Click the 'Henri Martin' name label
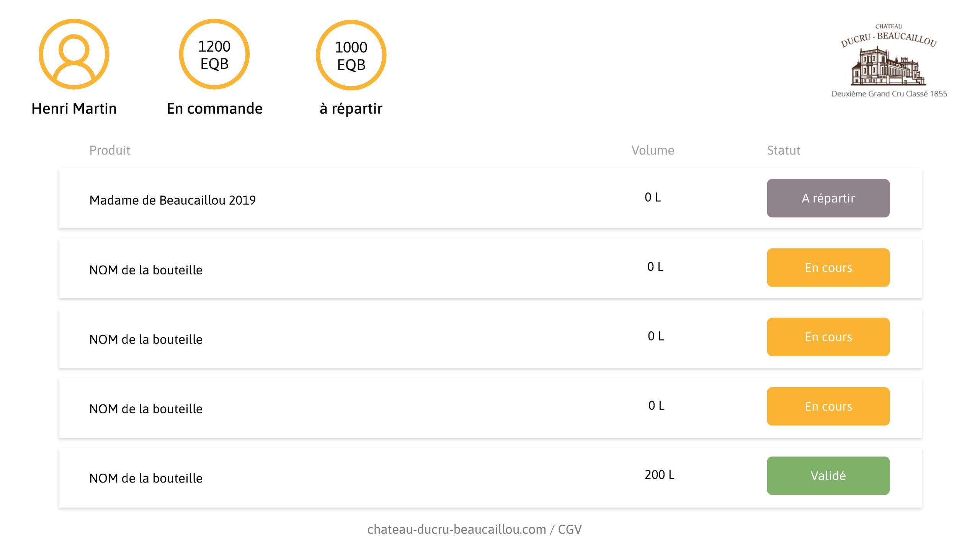This screenshot has width=980, height=551. click(74, 109)
